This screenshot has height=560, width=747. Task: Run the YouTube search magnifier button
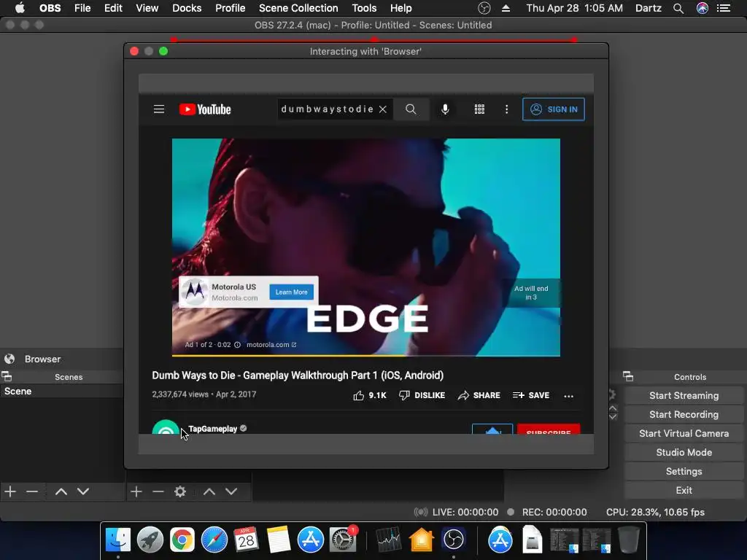coord(411,109)
